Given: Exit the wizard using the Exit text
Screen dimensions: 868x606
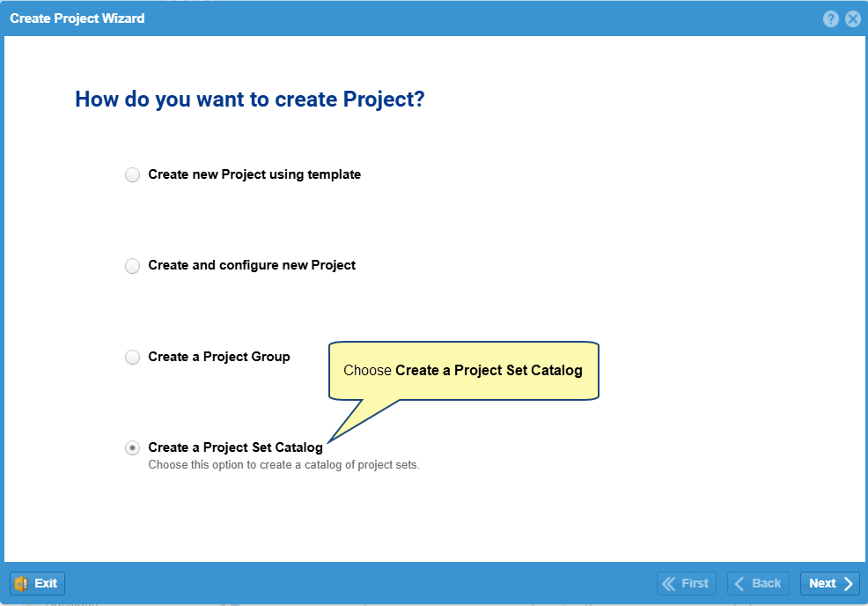Looking at the screenshot, I should click(x=46, y=583).
